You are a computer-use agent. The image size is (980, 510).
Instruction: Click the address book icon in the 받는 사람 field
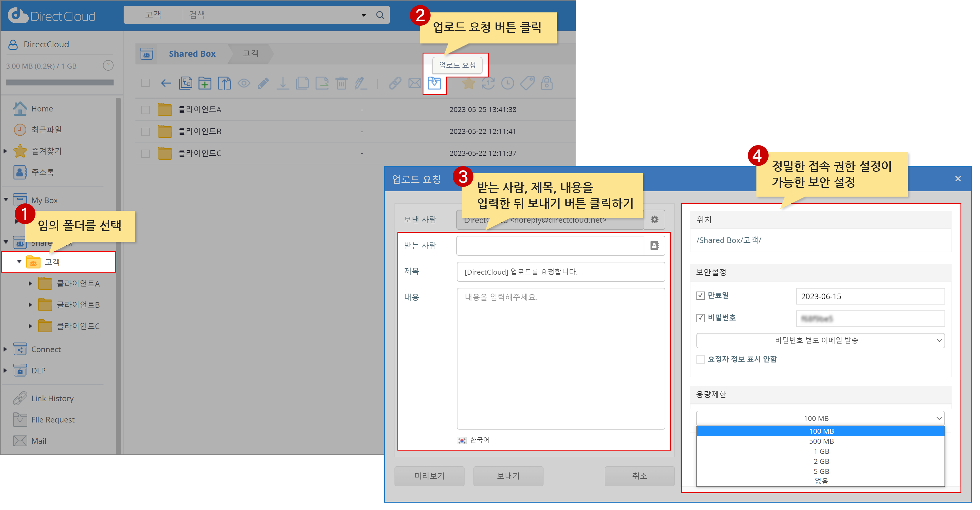(654, 245)
